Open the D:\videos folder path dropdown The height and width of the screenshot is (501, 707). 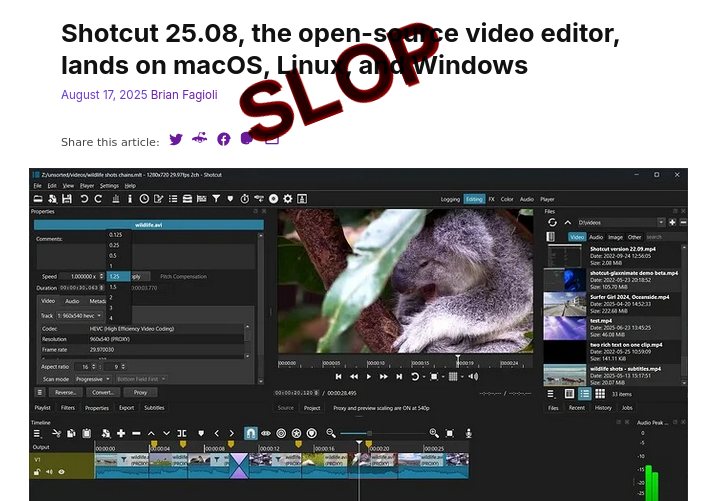pyautogui.click(x=661, y=222)
